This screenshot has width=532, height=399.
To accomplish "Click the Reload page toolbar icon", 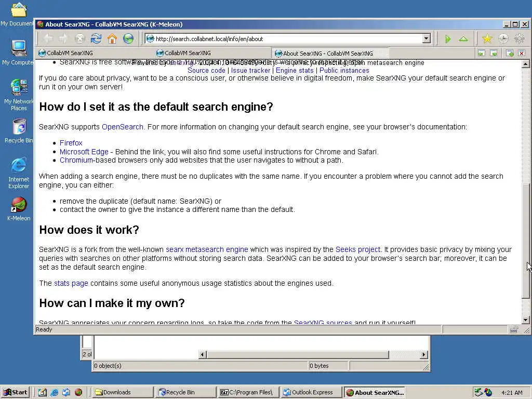I will [x=96, y=38].
